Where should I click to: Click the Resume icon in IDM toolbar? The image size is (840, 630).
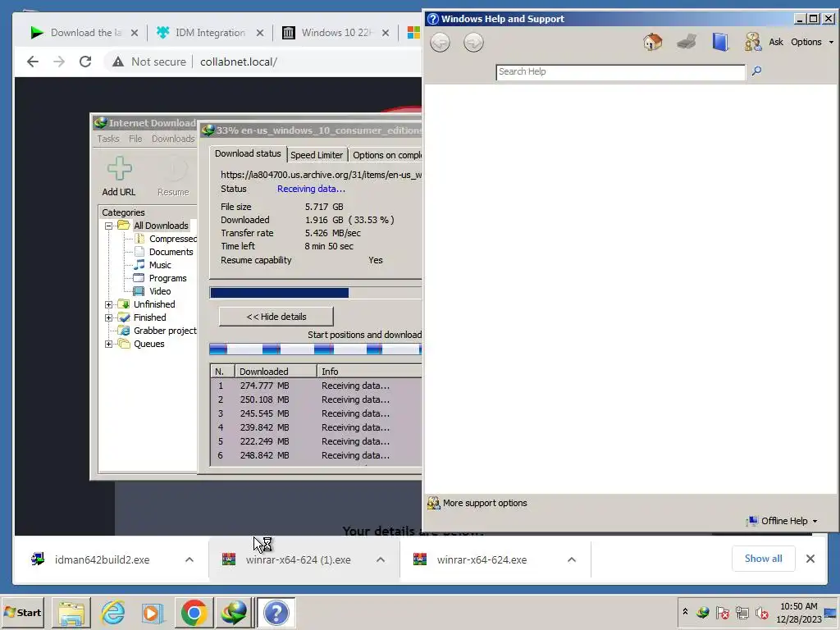point(174,169)
